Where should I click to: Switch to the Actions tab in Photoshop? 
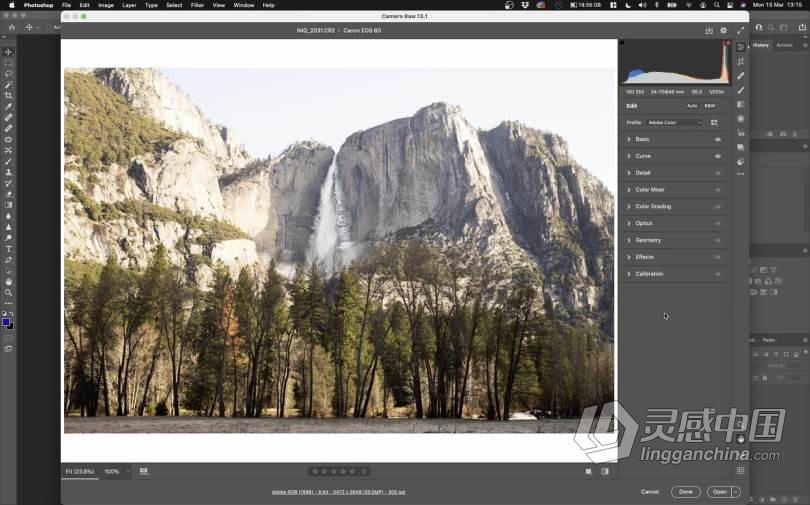(784, 45)
